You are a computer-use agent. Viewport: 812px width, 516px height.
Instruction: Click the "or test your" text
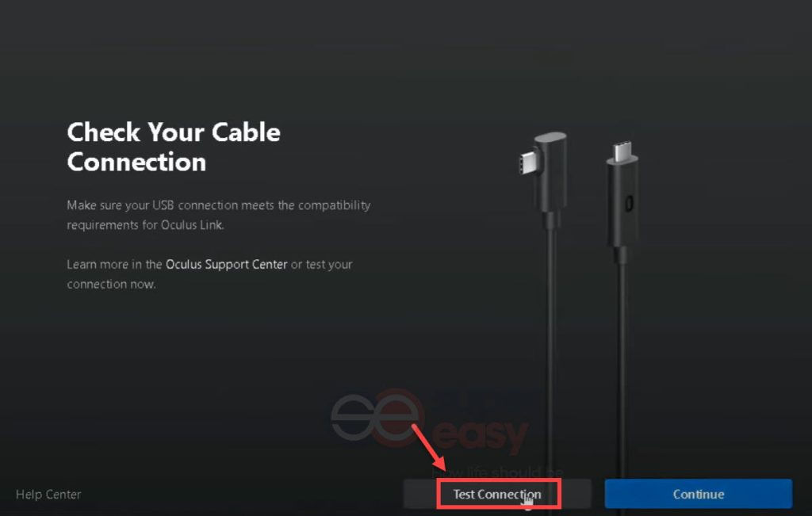321,264
